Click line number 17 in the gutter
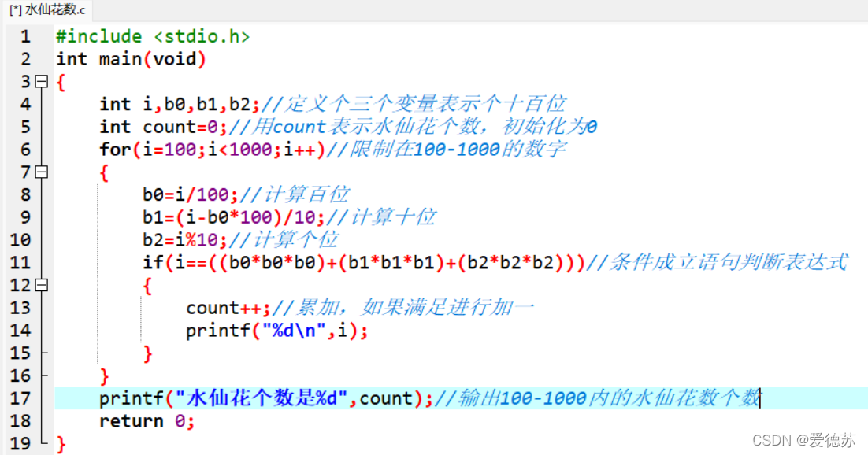This screenshot has width=868, height=455. coord(20,398)
